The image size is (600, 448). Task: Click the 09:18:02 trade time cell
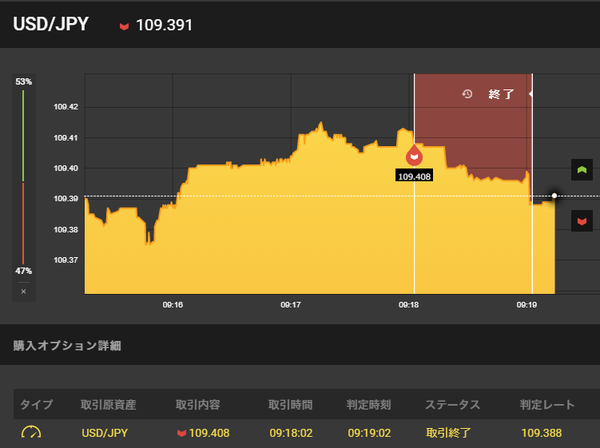click(x=291, y=433)
